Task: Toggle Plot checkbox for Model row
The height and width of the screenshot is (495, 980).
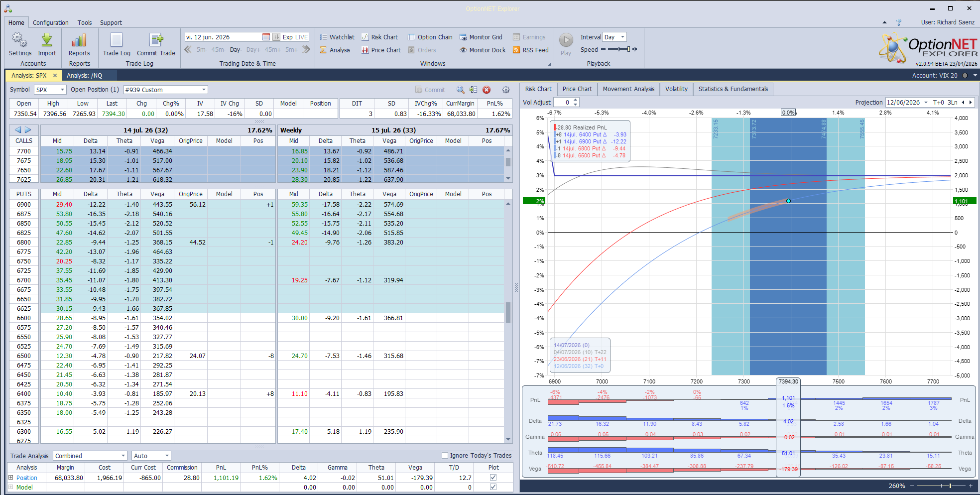Action: click(493, 487)
